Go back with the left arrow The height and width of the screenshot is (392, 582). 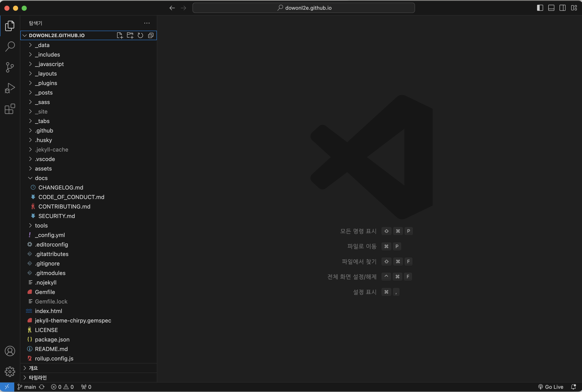click(x=172, y=8)
